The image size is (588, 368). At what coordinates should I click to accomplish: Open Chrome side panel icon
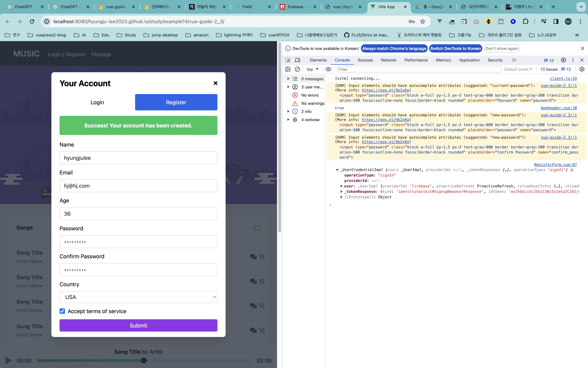556,21
